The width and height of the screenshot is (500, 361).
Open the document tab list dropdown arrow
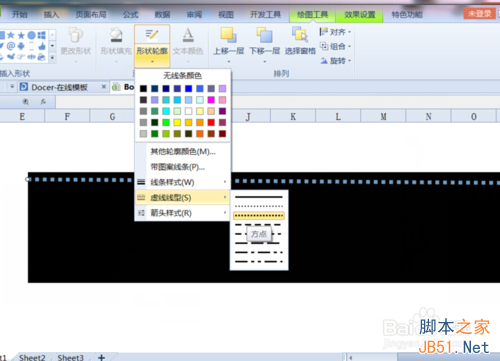click(12, 87)
